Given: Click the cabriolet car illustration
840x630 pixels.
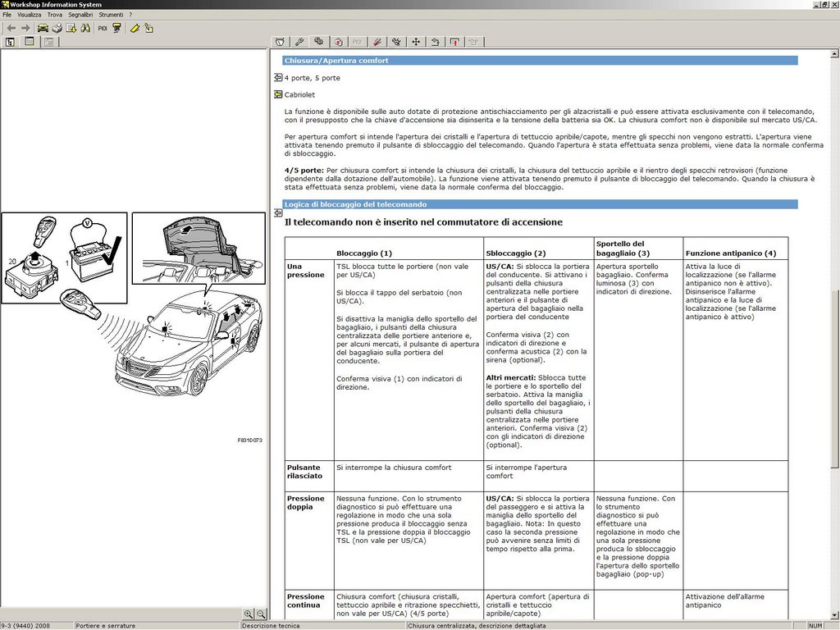Looking at the screenshot, I should click(189, 345).
